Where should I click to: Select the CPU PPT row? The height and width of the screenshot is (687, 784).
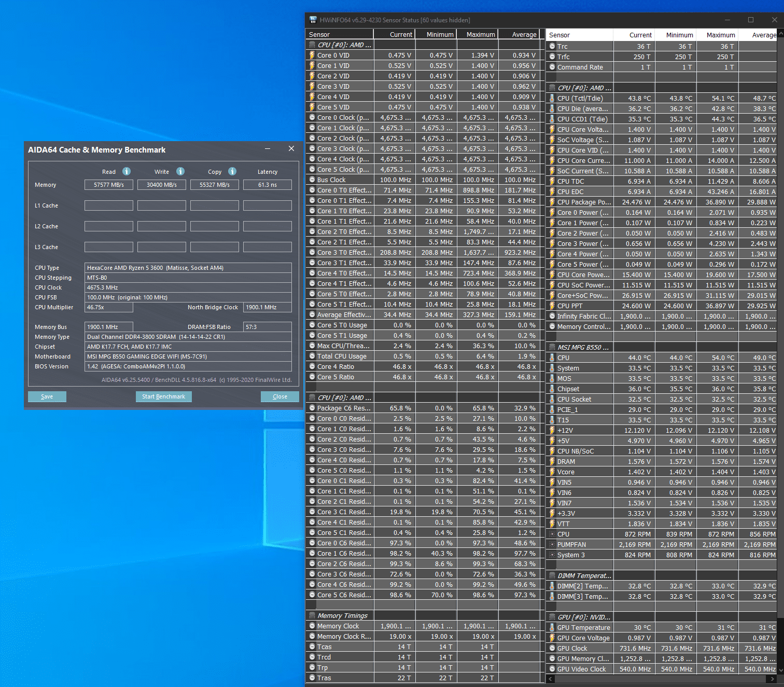click(661, 306)
